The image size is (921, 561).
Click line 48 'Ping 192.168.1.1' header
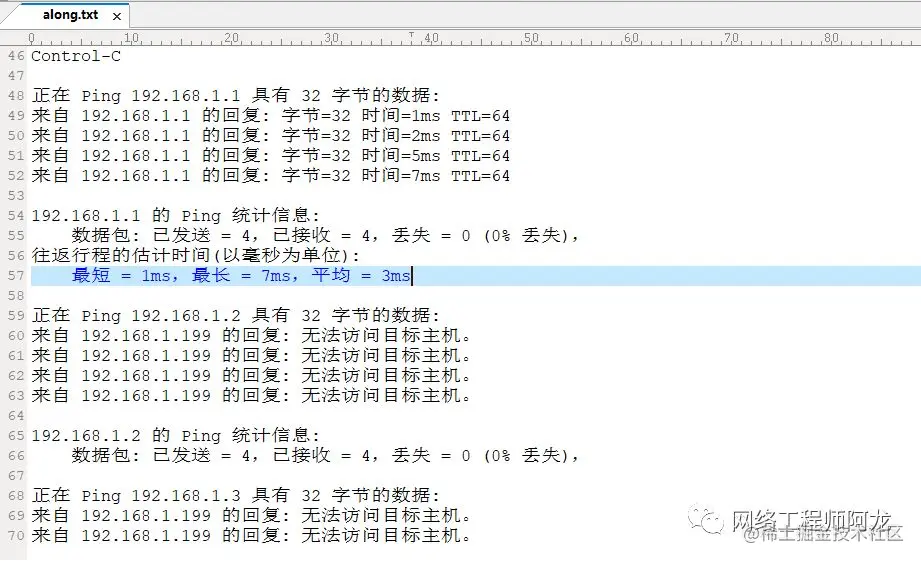[236, 95]
